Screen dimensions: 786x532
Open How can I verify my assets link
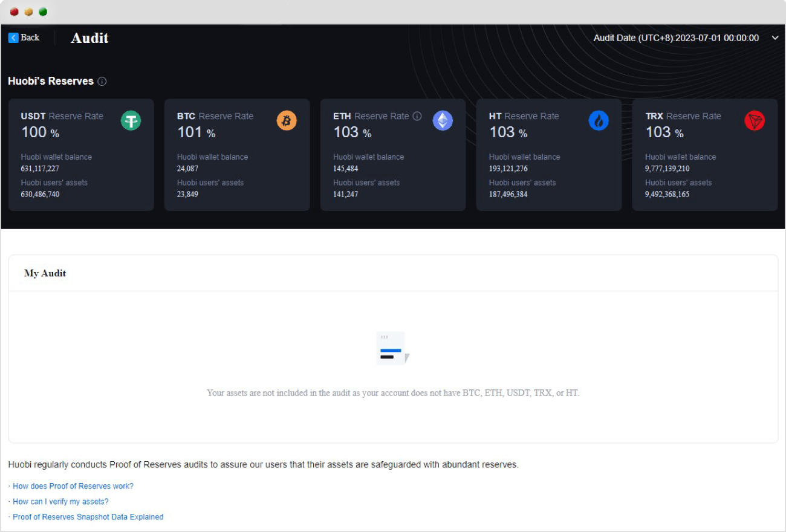click(x=60, y=502)
